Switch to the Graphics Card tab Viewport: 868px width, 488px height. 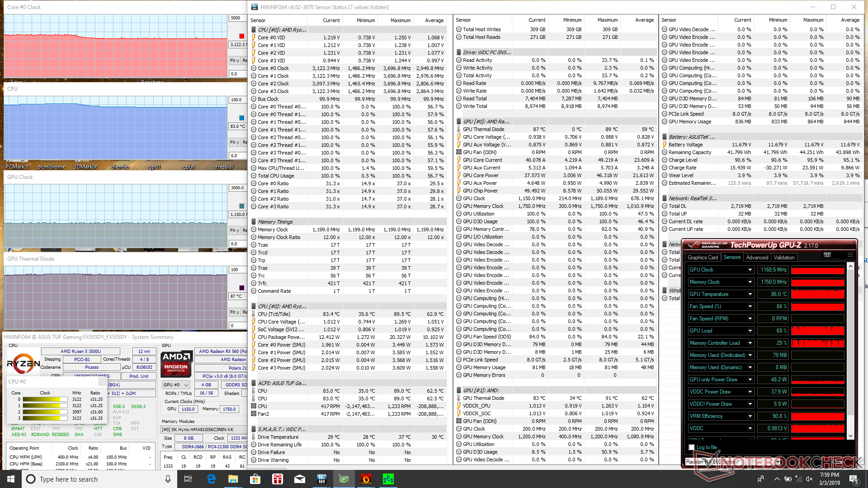(703, 258)
